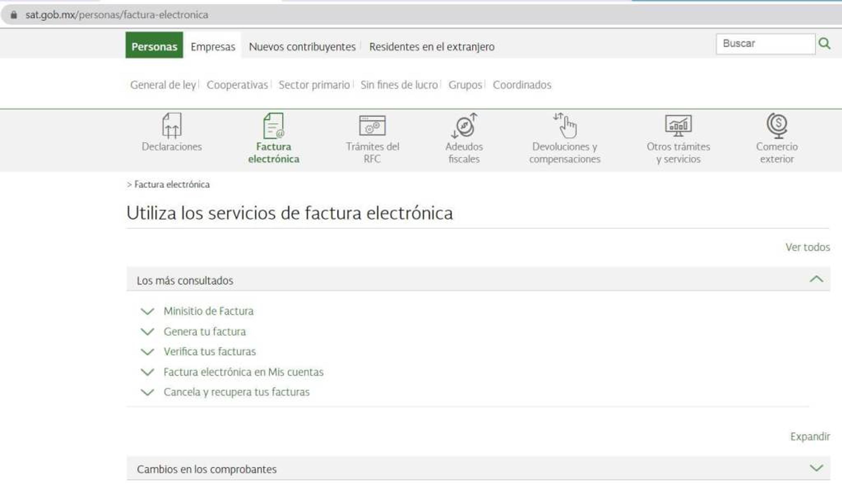
Task: Select the Personas tab
Action: pos(154,45)
